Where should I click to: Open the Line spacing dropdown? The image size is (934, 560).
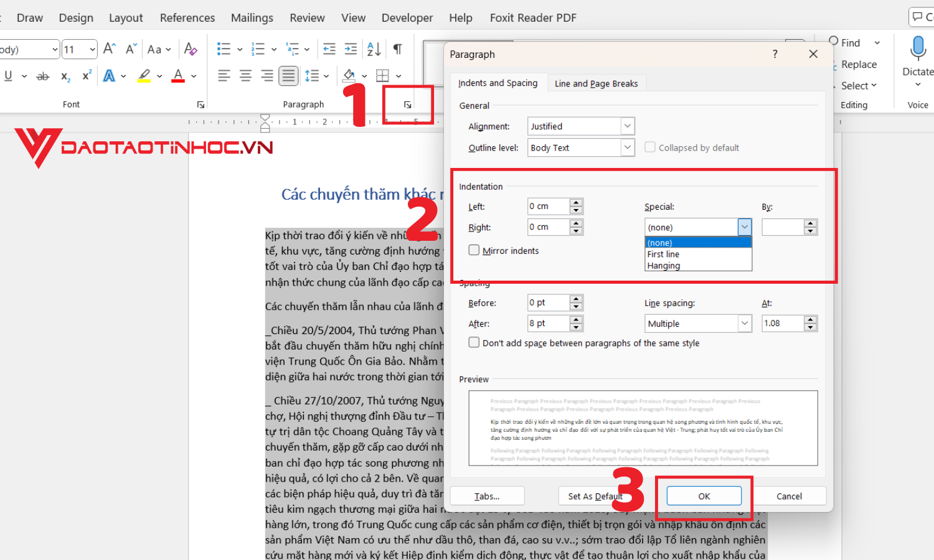click(745, 324)
